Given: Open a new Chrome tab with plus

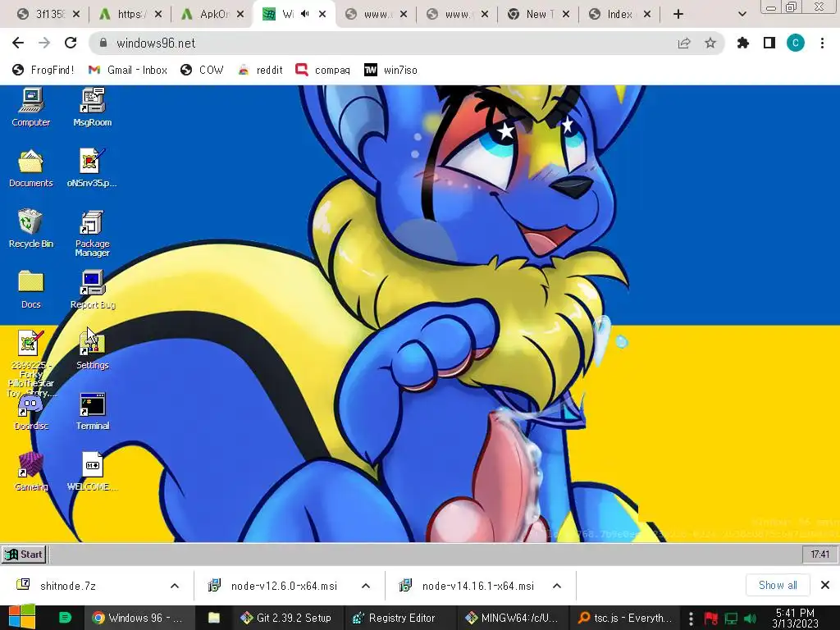Looking at the screenshot, I should pos(678,14).
